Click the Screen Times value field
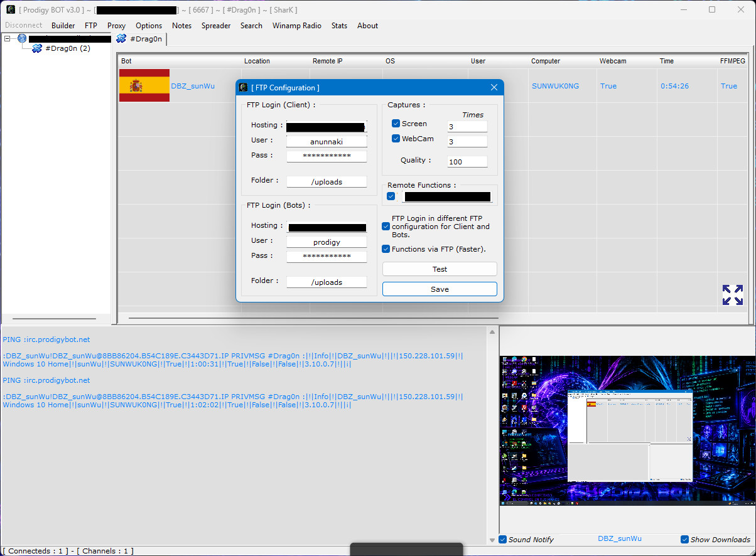 click(x=467, y=127)
